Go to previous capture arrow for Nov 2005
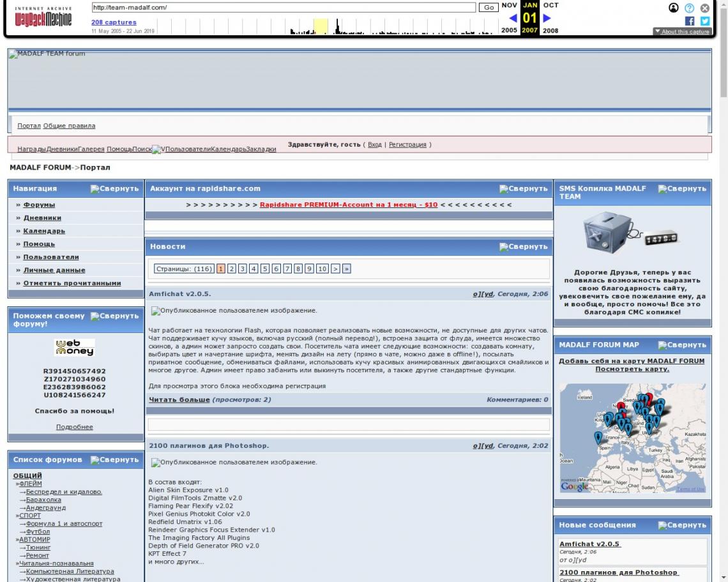 click(x=513, y=18)
